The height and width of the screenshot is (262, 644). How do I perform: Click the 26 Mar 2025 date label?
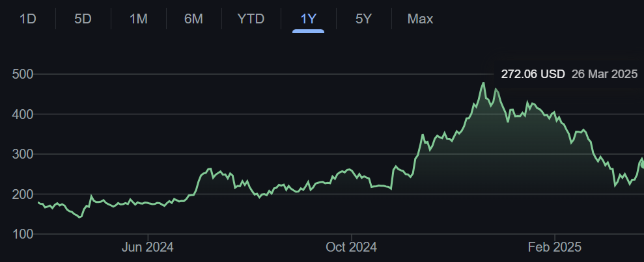[604, 74]
